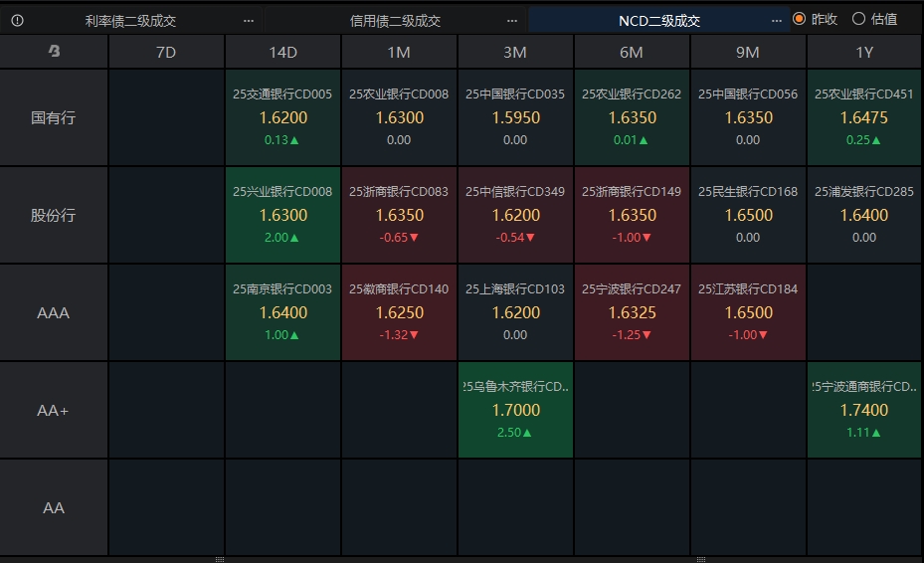Select the AA+ row label
Image resolution: width=924 pixels, height=563 pixels.
(54, 410)
